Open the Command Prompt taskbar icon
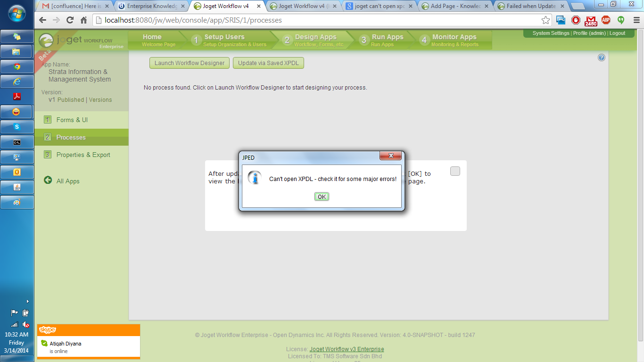644x362 pixels. click(x=17, y=142)
